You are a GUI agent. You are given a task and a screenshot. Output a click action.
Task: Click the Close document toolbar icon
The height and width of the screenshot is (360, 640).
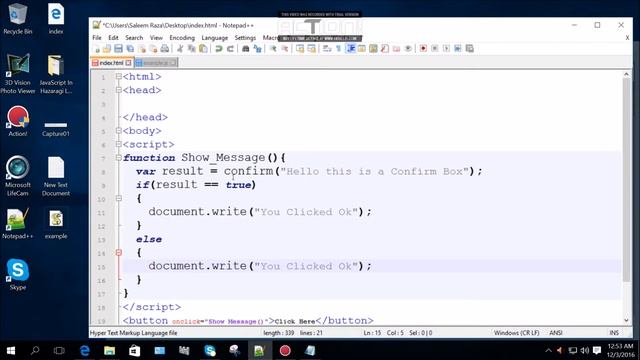click(x=142, y=49)
